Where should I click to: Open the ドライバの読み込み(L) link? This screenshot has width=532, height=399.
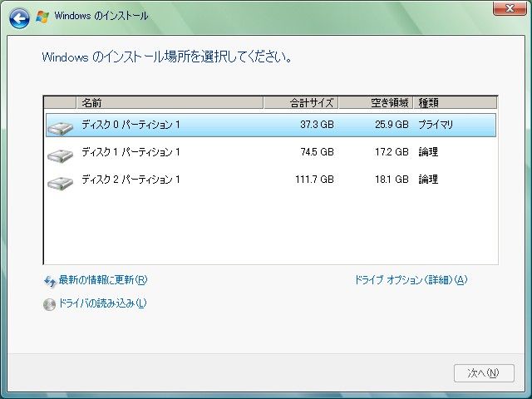coord(102,303)
